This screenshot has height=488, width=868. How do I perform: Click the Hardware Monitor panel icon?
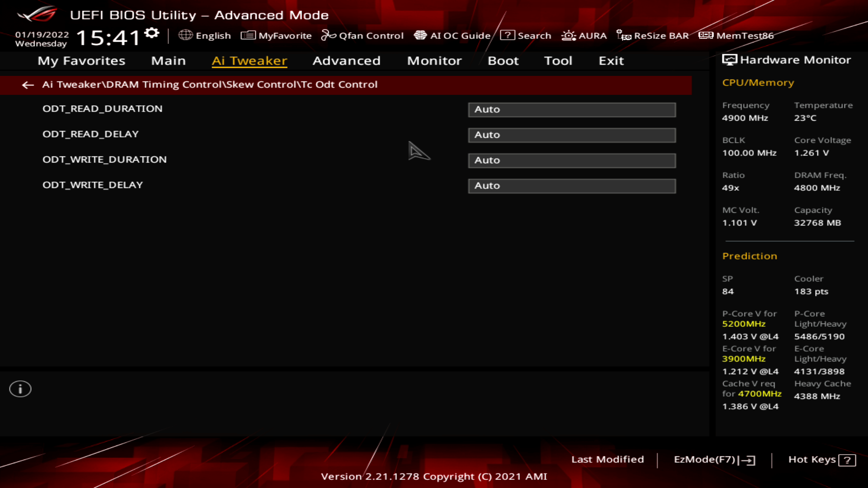(x=729, y=59)
